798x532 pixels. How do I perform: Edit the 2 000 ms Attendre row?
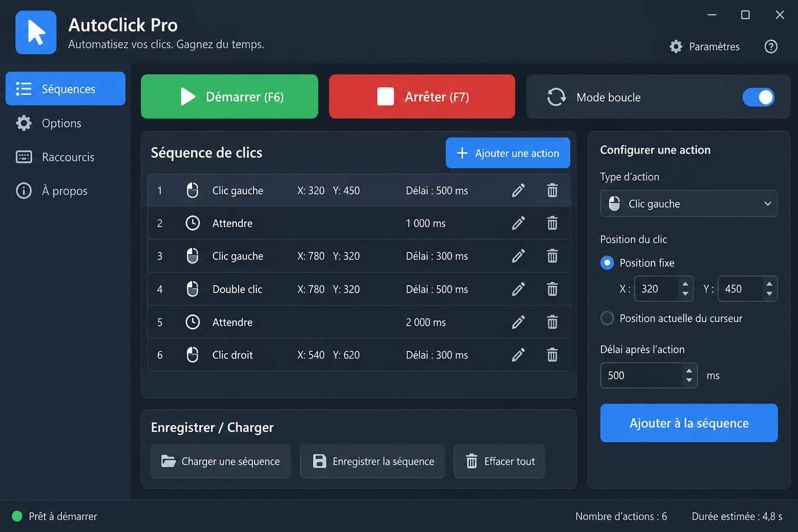518,322
